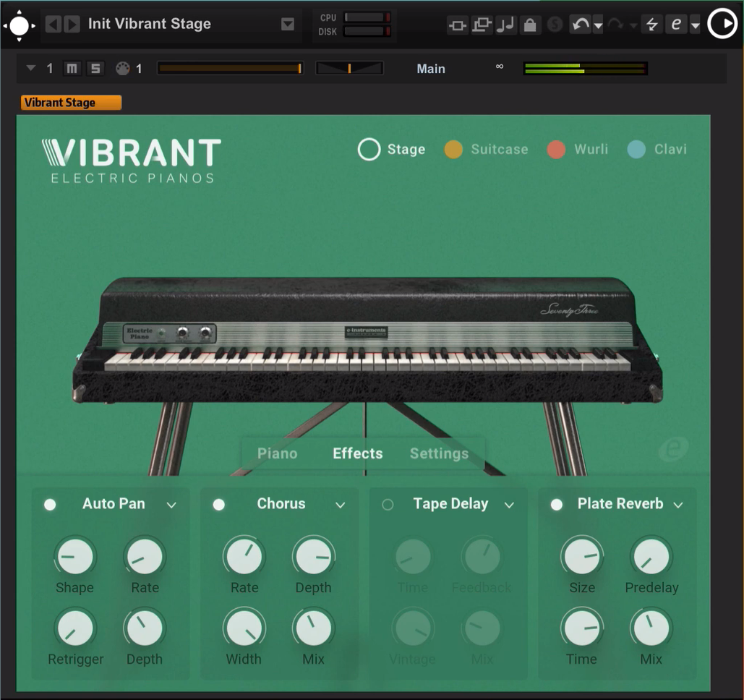Click the undo arrow icon
Screen dimensions: 744x700
point(581,24)
